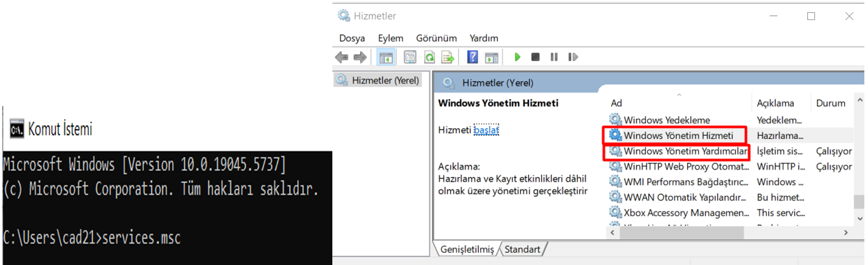Click the Komut İstemi title bar icon
The image size is (868, 265).
(x=16, y=130)
